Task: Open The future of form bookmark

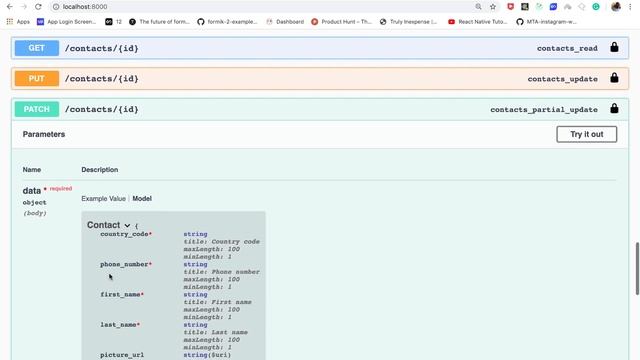Action: pos(160,22)
